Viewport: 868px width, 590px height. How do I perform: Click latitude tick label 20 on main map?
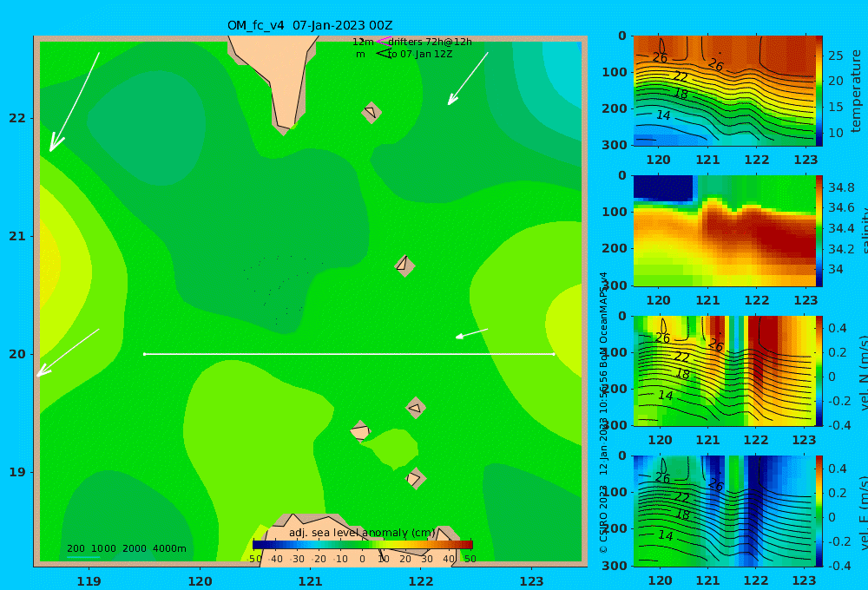click(x=17, y=354)
